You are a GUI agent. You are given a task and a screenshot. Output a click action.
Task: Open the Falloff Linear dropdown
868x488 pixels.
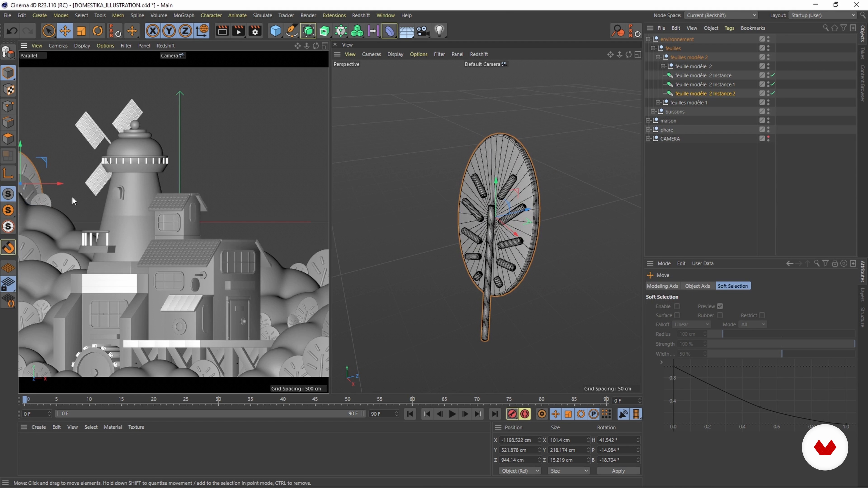pyautogui.click(x=692, y=324)
